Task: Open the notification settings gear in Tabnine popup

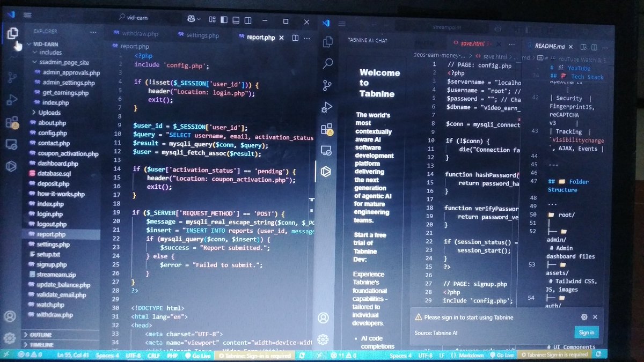Action: [x=584, y=316]
